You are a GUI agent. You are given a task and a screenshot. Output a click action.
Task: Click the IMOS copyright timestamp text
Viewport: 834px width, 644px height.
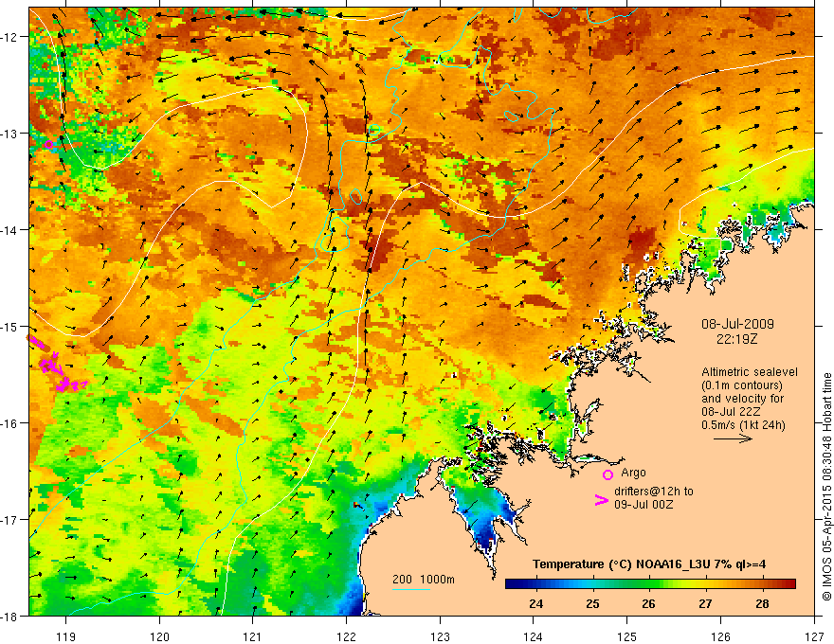[827, 487]
